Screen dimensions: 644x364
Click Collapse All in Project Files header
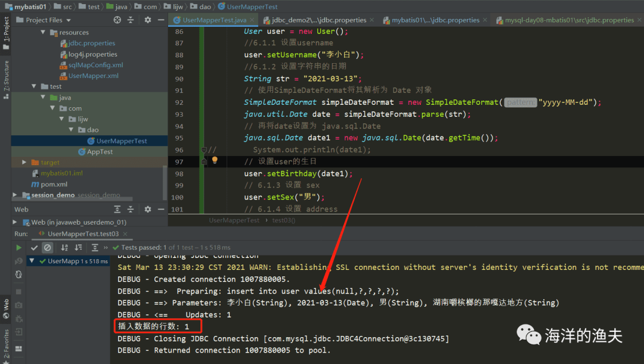pos(131,20)
